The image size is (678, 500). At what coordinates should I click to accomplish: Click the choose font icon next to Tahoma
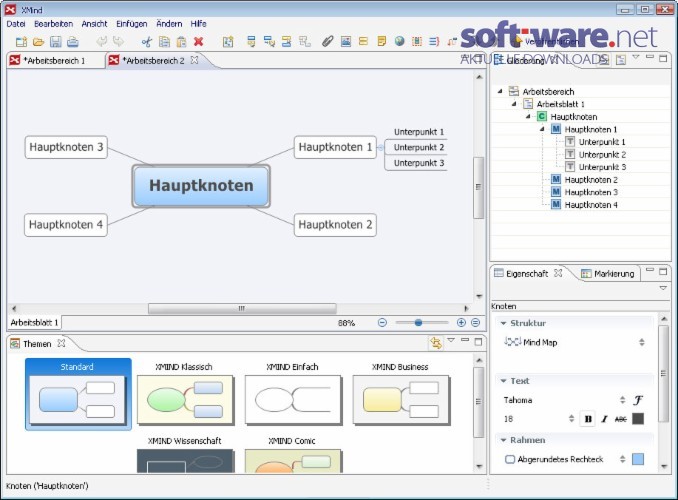pos(638,400)
